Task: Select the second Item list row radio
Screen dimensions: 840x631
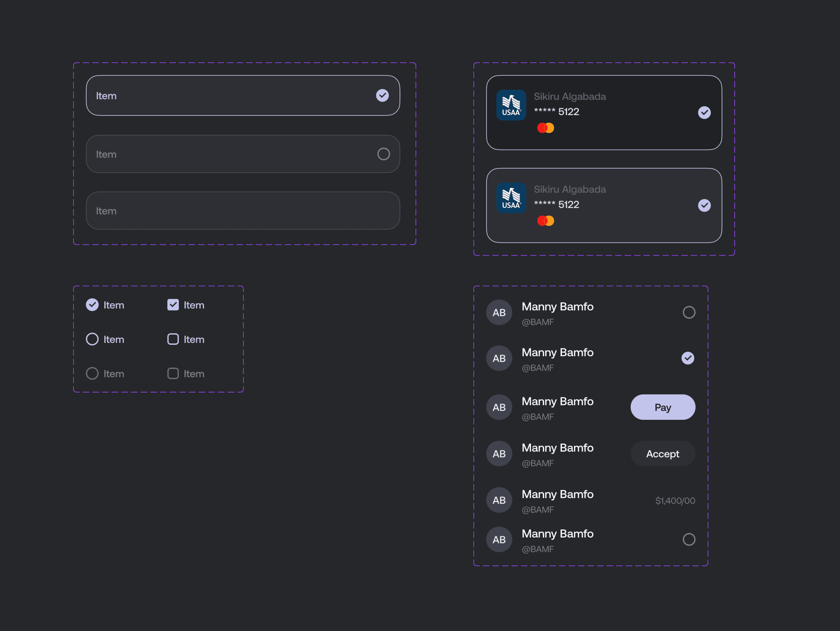Action: [383, 154]
